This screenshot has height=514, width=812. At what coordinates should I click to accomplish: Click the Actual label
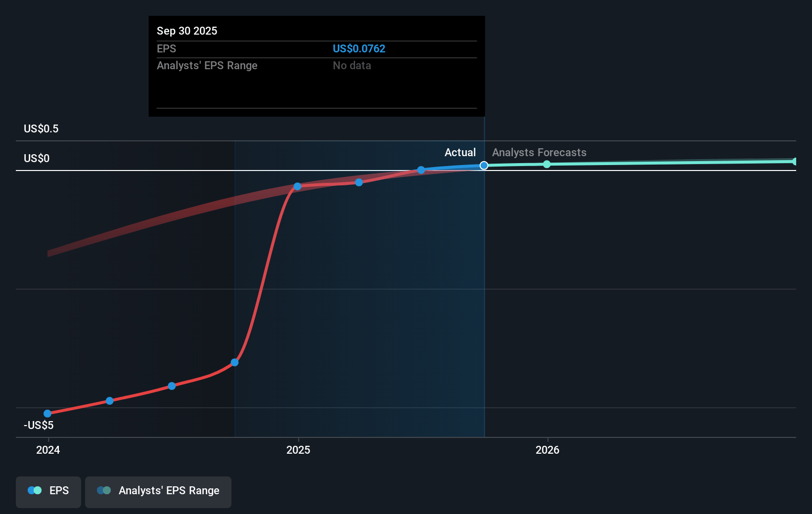point(460,153)
